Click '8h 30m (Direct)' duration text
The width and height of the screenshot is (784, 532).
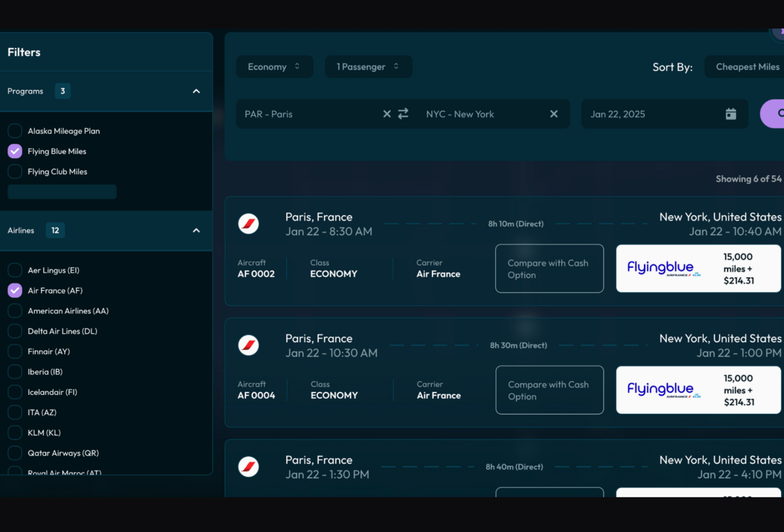pos(518,345)
